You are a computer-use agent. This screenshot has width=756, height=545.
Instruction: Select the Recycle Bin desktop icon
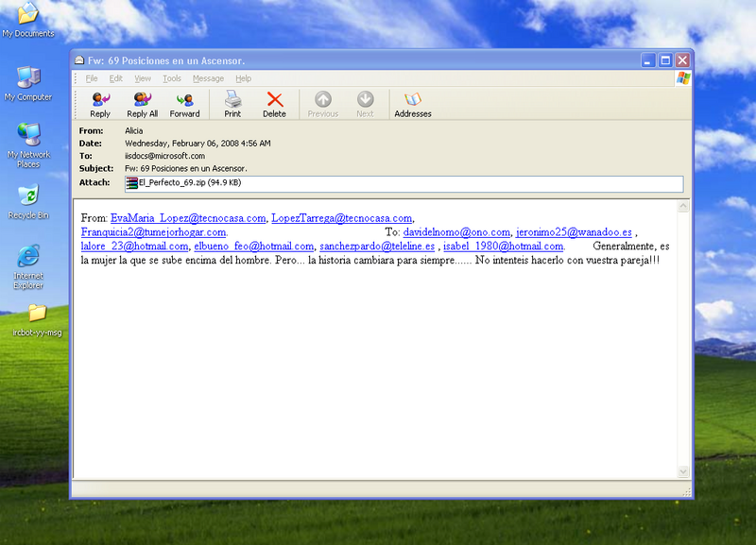click(x=28, y=196)
